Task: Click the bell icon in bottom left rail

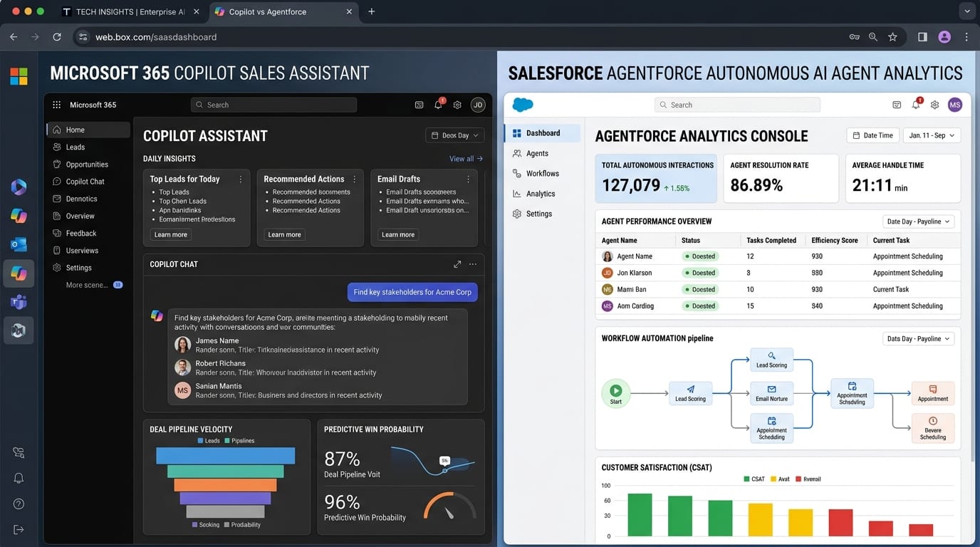Action: coord(19,479)
